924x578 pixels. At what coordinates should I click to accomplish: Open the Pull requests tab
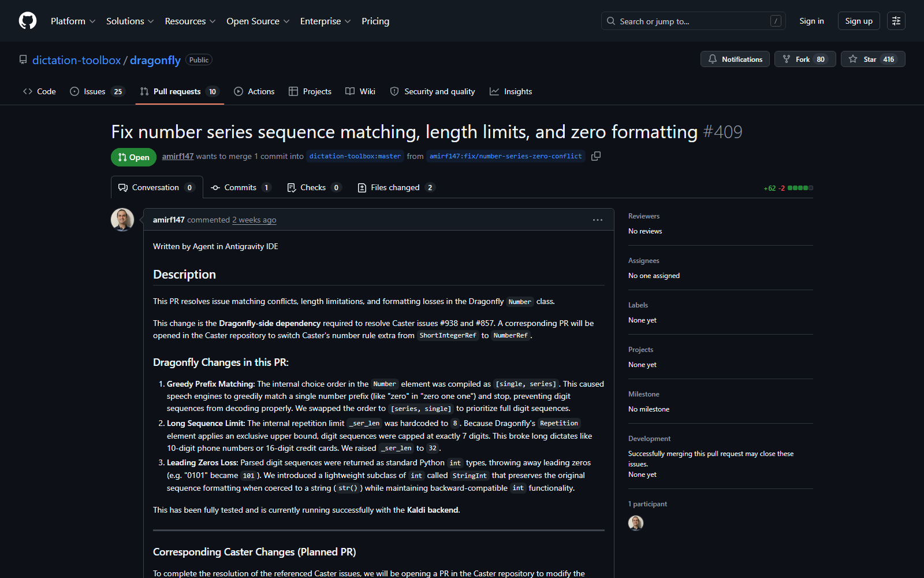180,91
